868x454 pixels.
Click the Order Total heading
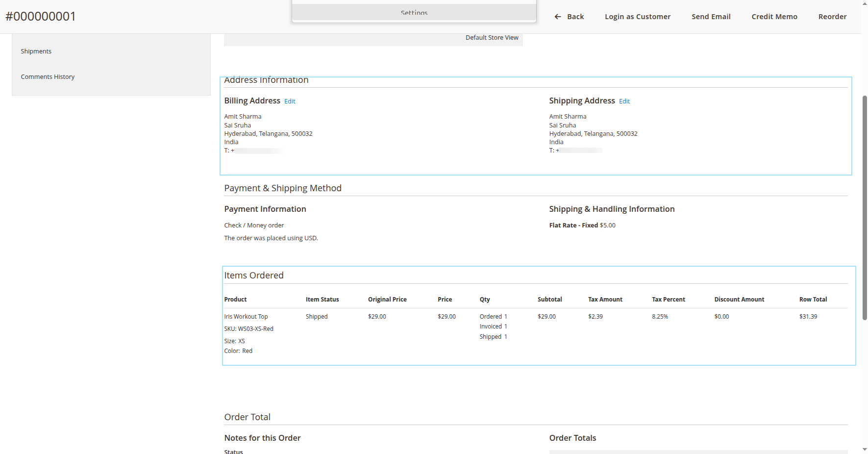coord(247,417)
